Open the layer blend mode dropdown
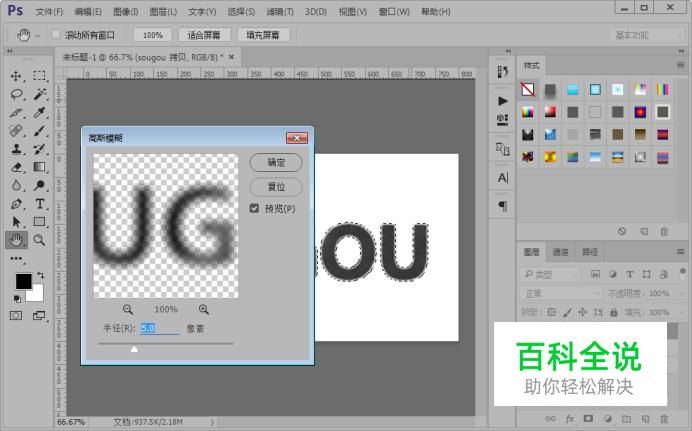Screen dimensions: 692x431 click(560, 293)
